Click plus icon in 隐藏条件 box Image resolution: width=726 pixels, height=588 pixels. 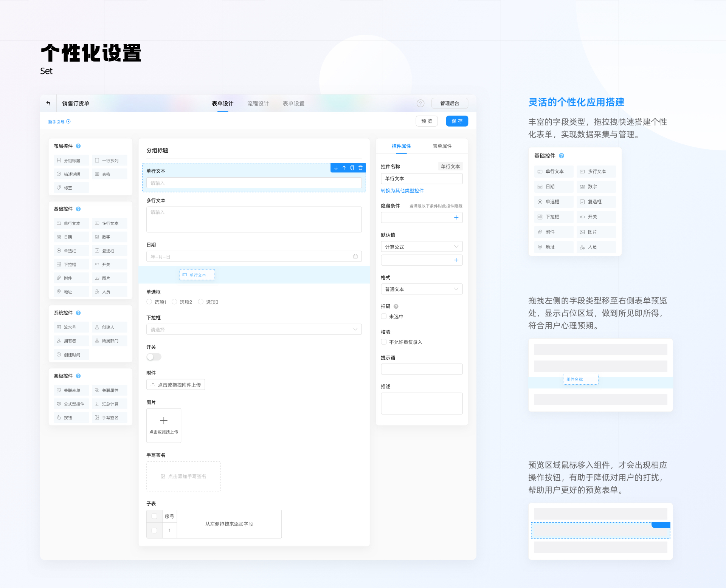[x=456, y=218]
